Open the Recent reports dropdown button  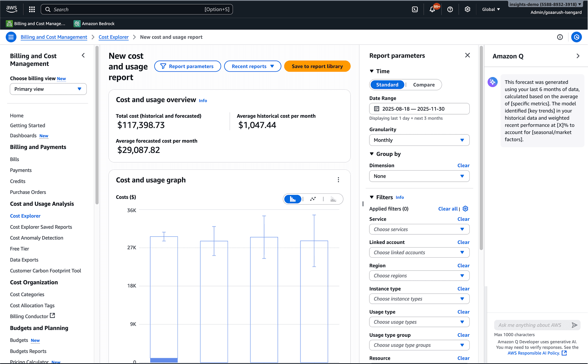tap(252, 66)
